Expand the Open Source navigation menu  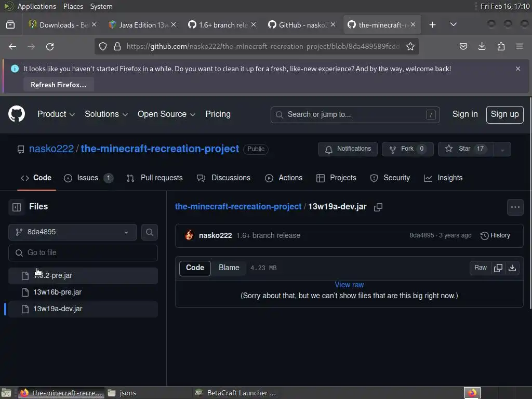[166, 114]
